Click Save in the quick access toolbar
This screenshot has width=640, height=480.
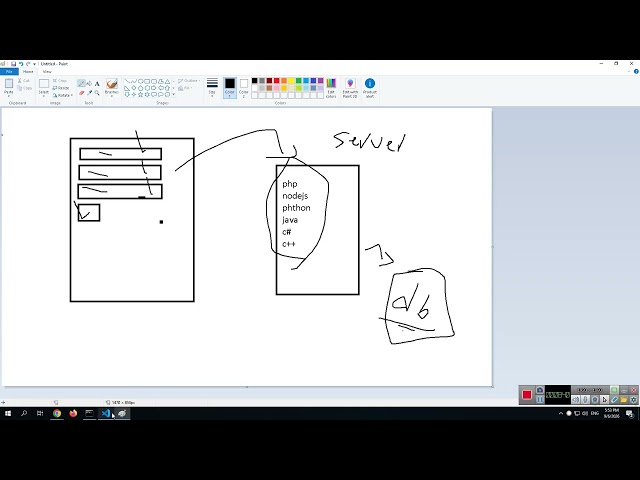13,64
